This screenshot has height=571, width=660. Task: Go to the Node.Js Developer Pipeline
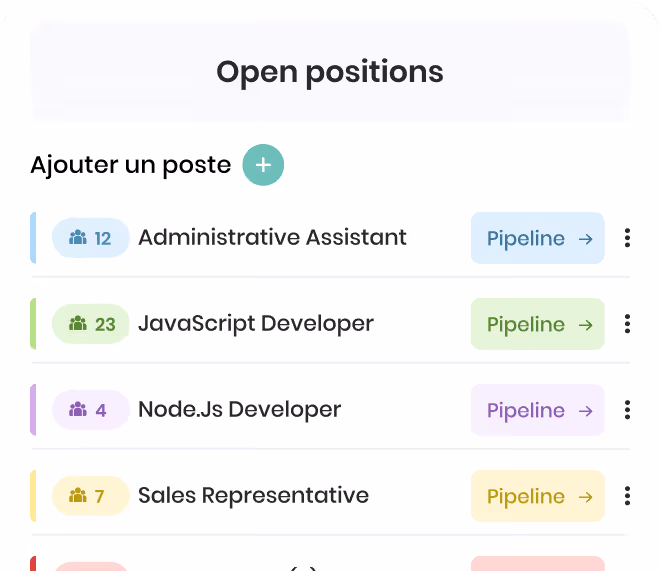[538, 410]
